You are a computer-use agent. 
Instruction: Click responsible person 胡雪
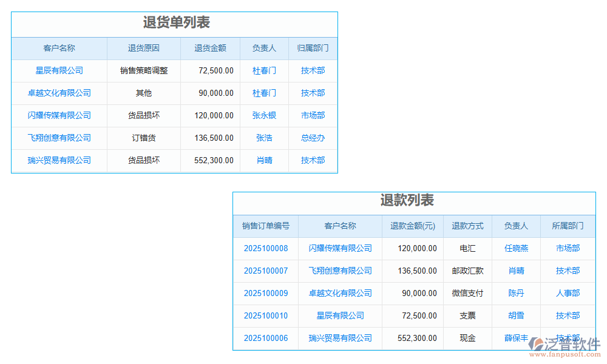pyautogui.click(x=515, y=315)
